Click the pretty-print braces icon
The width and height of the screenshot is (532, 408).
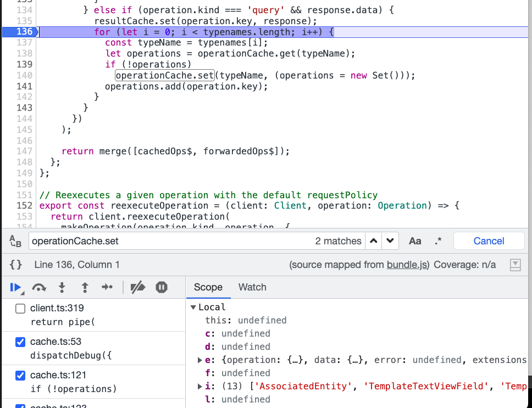click(x=15, y=264)
